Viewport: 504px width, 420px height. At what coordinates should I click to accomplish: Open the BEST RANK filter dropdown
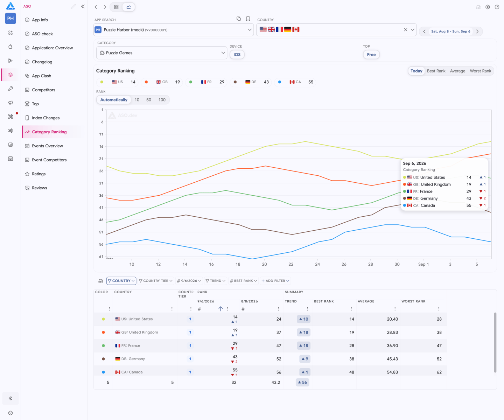coord(243,281)
